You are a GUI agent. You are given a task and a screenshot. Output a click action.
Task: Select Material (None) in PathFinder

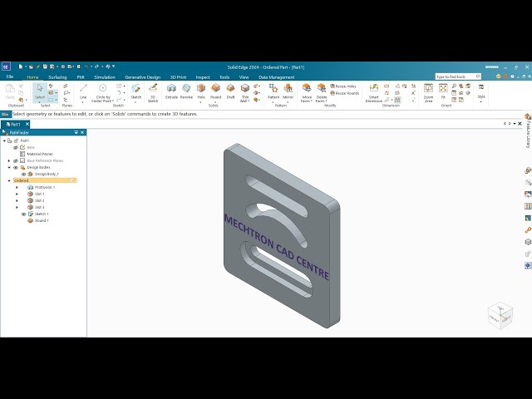pos(40,154)
